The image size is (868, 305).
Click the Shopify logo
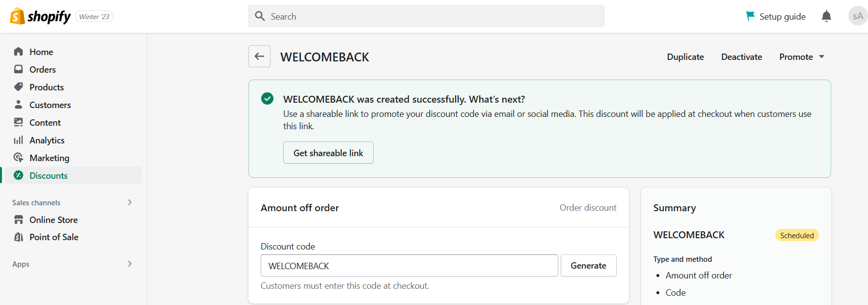coord(41,16)
